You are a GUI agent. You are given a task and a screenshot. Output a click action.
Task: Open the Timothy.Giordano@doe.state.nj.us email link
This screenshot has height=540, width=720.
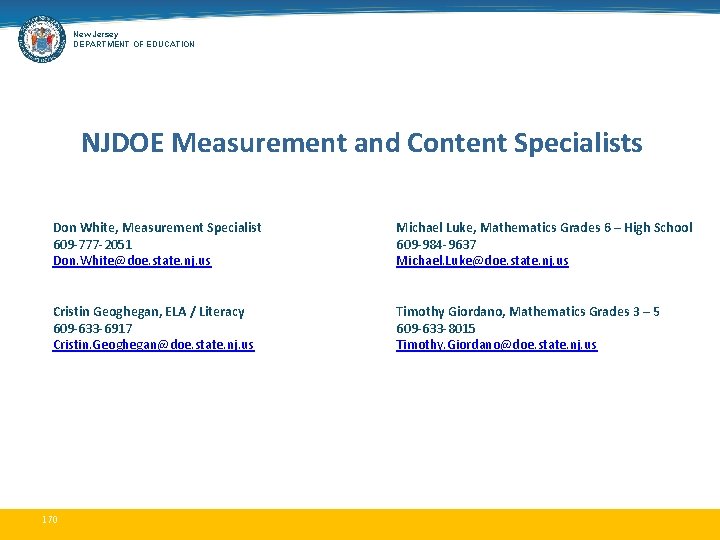coord(496,345)
